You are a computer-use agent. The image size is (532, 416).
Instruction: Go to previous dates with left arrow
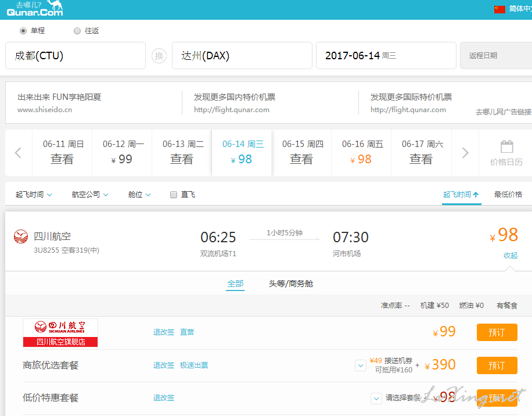click(19, 153)
